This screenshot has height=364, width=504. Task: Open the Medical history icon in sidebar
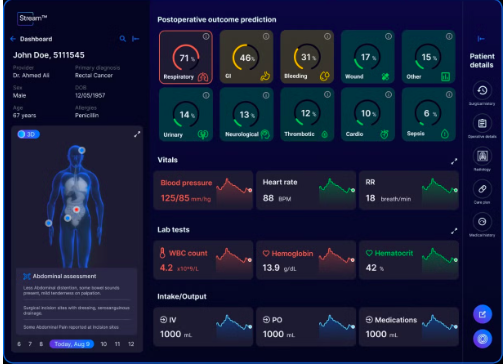tap(482, 222)
